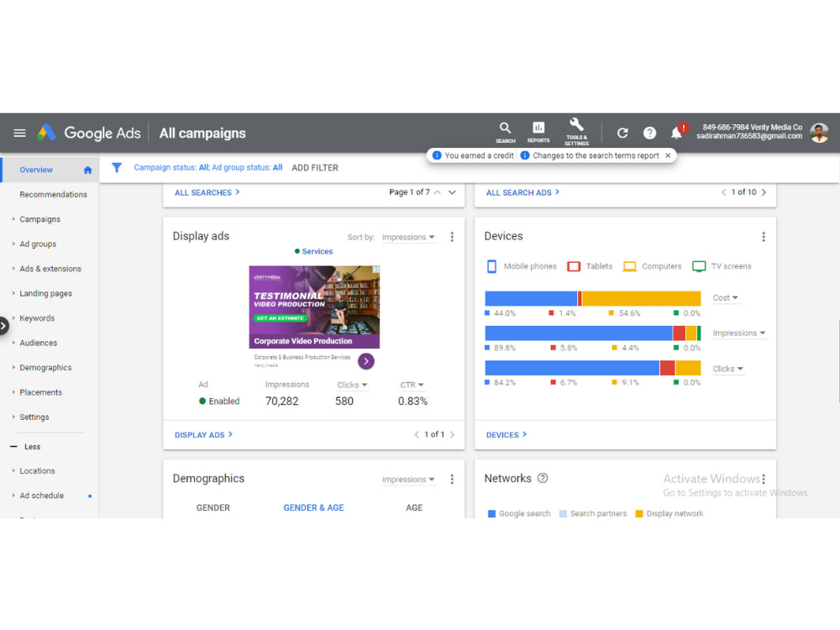Click the Google Ads logo
Image resolution: width=840 pixels, height=630 pixels.
point(89,133)
